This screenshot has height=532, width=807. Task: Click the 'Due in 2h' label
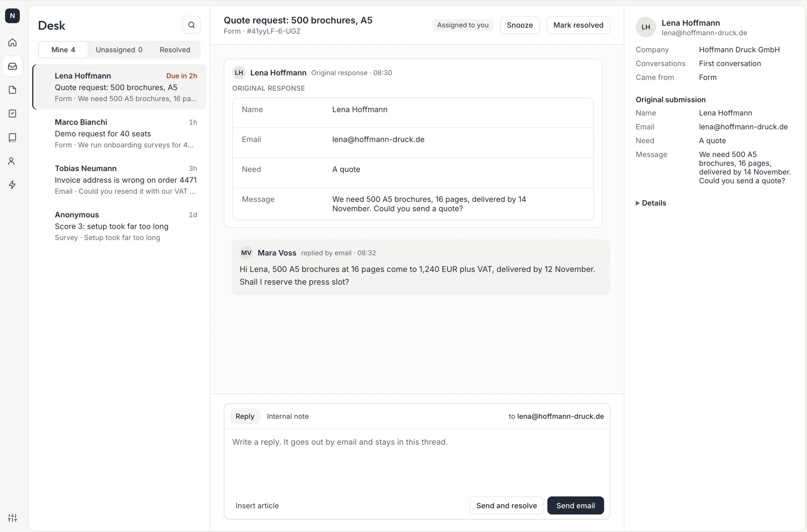pyautogui.click(x=181, y=76)
